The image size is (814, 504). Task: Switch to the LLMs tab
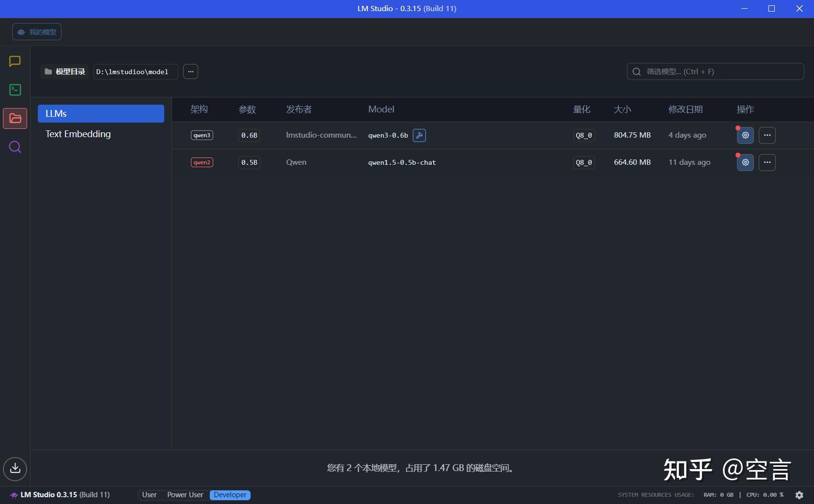pos(101,113)
